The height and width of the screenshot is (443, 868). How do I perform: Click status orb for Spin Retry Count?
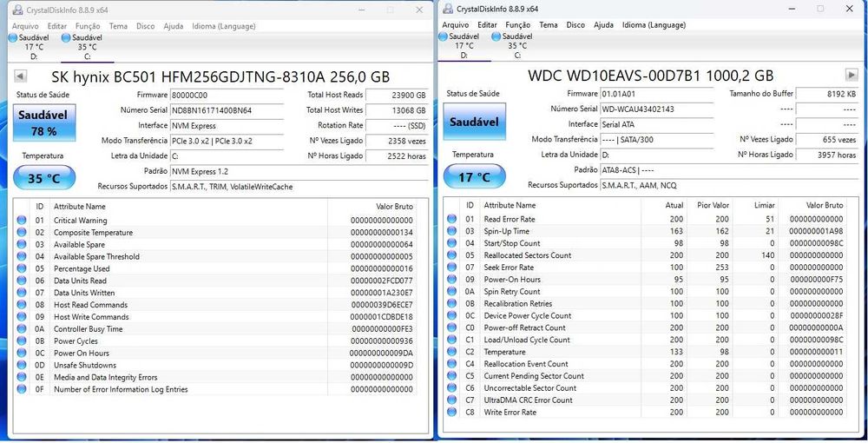451,292
